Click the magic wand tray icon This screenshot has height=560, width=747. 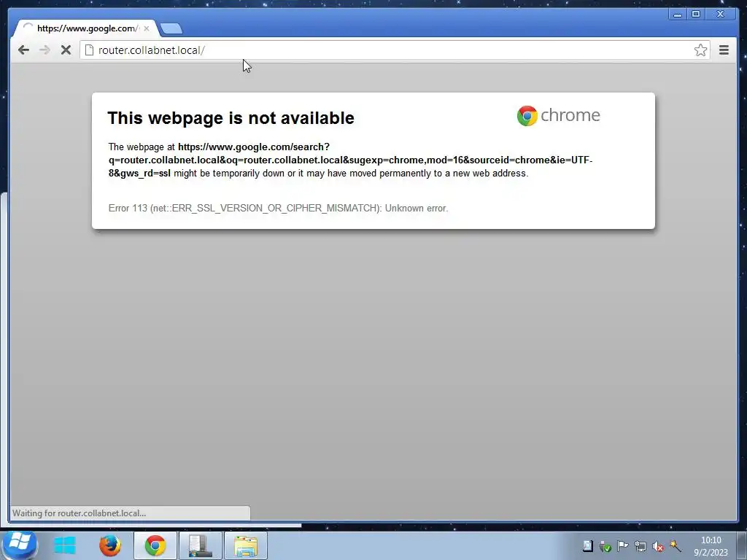676,546
